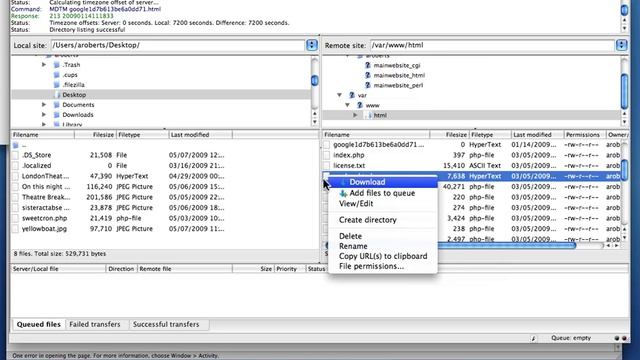Click the local tree vertical scrollbar thumb

tap(315, 80)
